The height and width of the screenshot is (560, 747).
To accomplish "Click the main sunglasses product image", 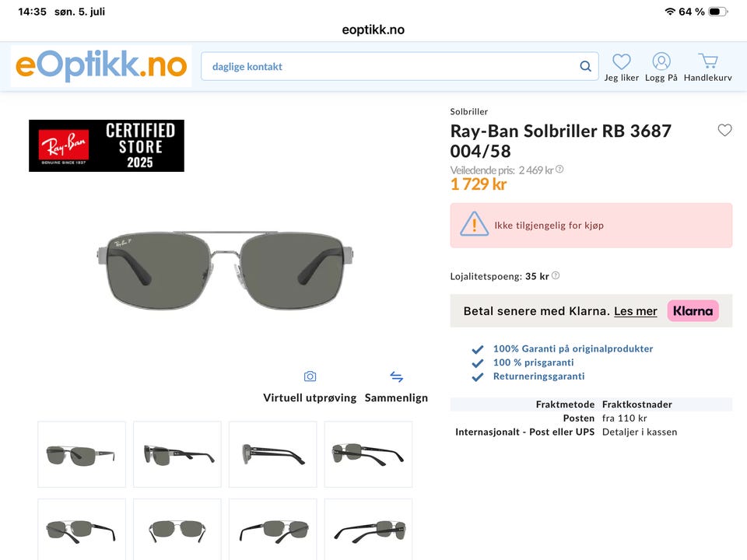I will click(225, 270).
